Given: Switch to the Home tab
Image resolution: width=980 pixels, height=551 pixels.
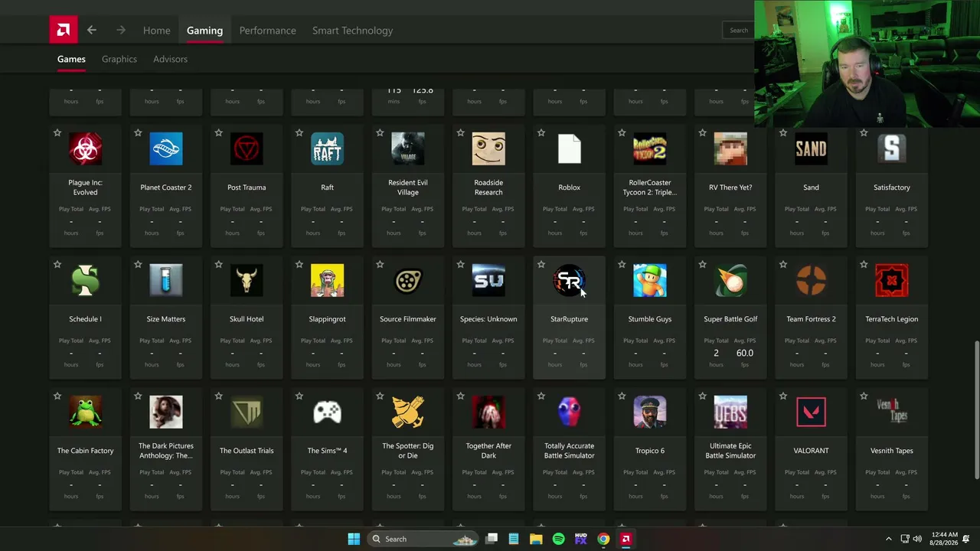Looking at the screenshot, I should tap(156, 31).
